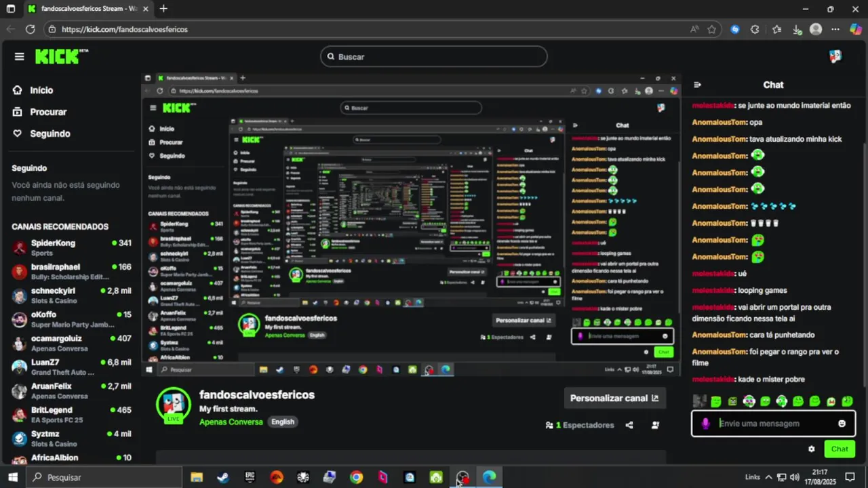Open Steam from the taskbar
868x488 pixels.
coord(222,477)
